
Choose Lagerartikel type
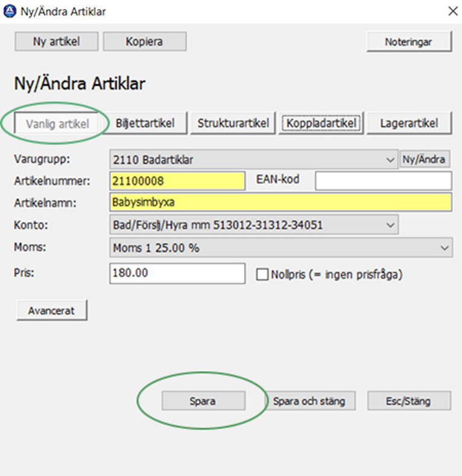coord(409,124)
